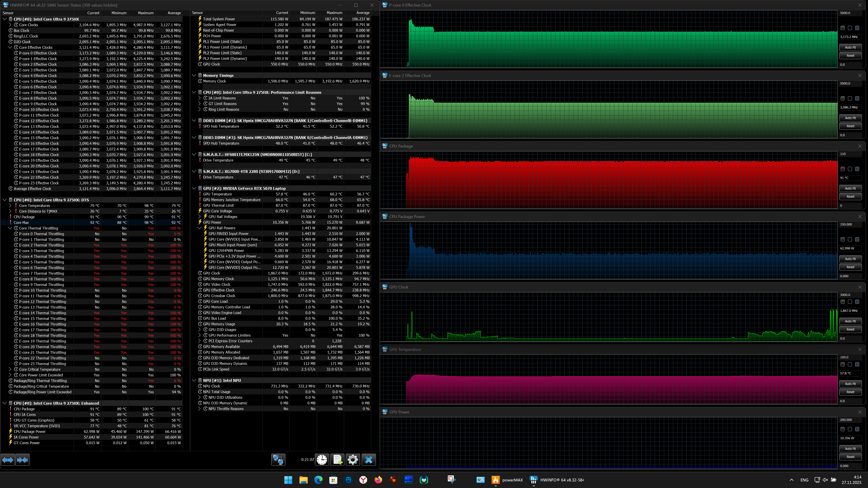Open Firefox from the taskbar
The height and width of the screenshot is (488, 868).
(378, 480)
